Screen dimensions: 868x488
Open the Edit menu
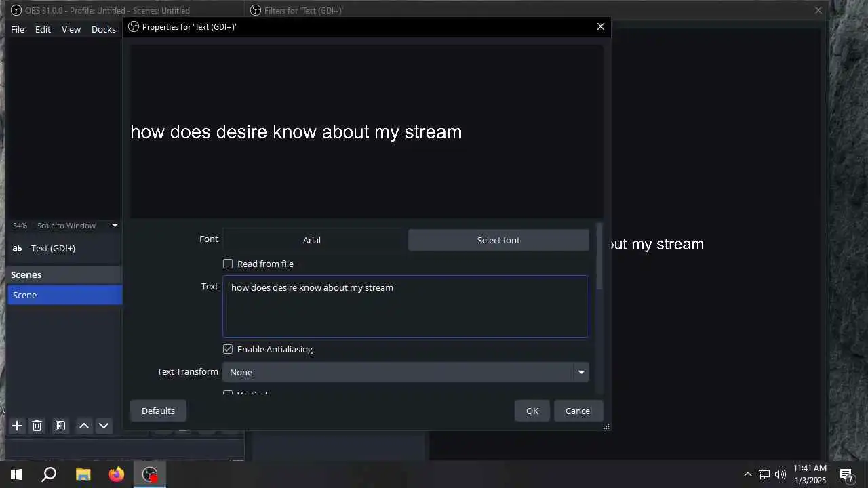pos(43,29)
